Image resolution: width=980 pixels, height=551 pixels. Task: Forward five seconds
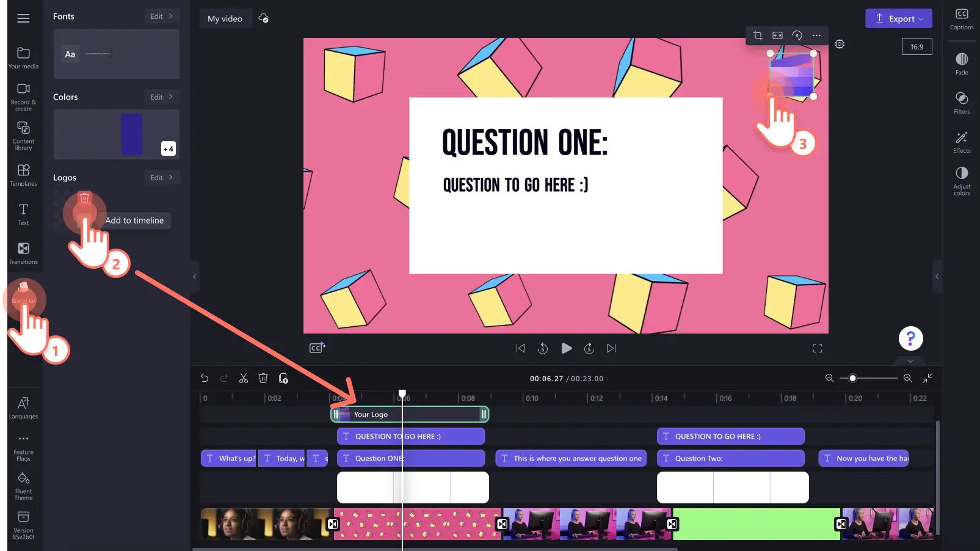click(589, 348)
